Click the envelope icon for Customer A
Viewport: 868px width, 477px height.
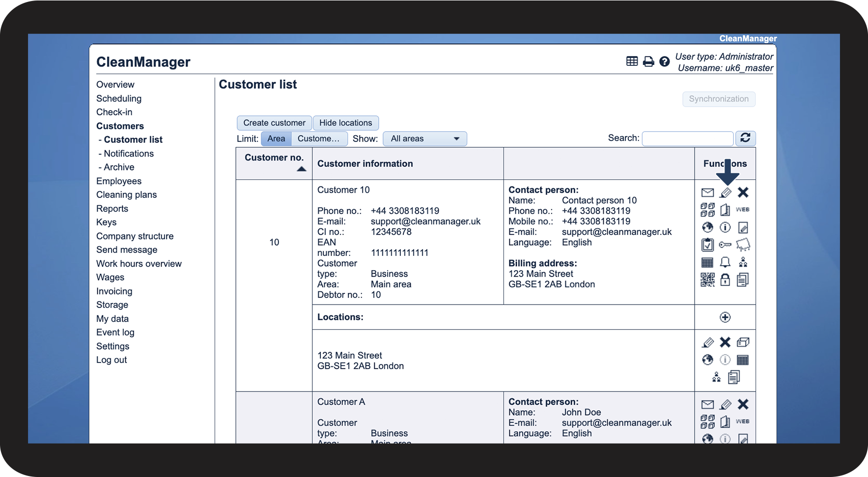point(707,405)
